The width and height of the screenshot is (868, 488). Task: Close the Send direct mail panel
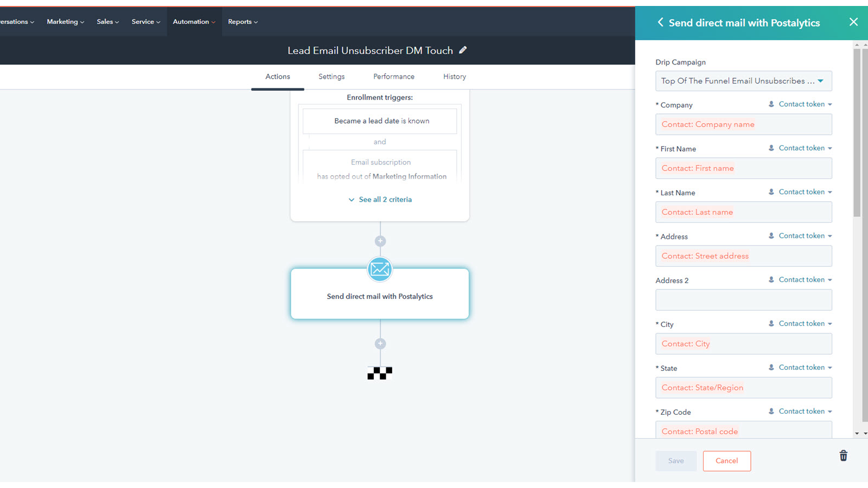(853, 22)
